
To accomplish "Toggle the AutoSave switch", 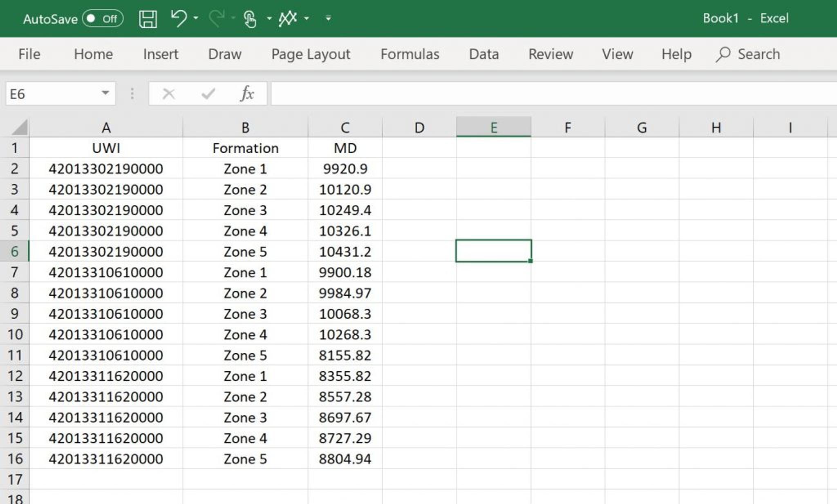I will point(102,19).
